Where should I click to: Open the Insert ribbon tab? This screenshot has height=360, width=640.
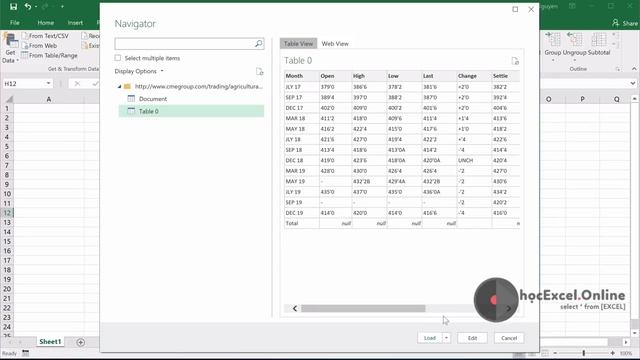(75, 23)
